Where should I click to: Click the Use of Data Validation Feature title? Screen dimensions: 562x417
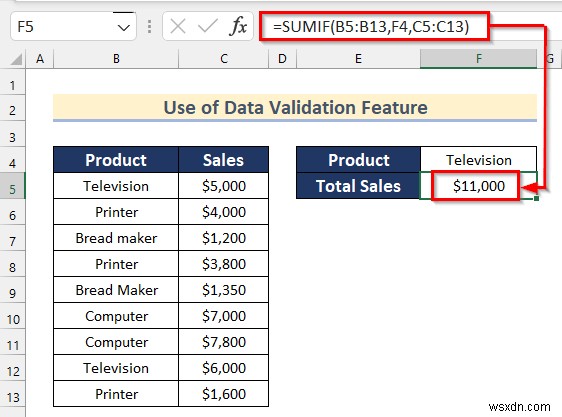pyautogui.click(x=295, y=108)
